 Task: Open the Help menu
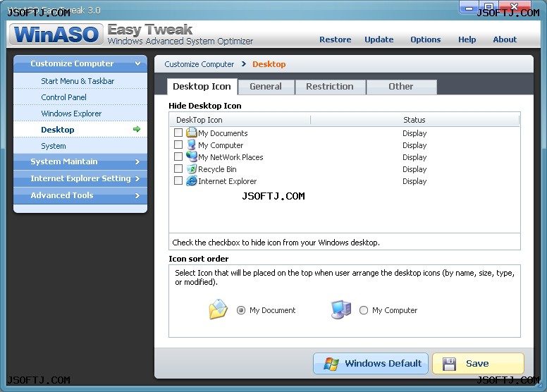pos(467,39)
